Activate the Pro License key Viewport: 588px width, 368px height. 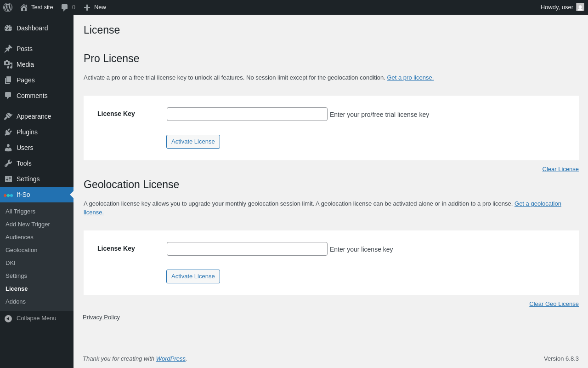[193, 142]
